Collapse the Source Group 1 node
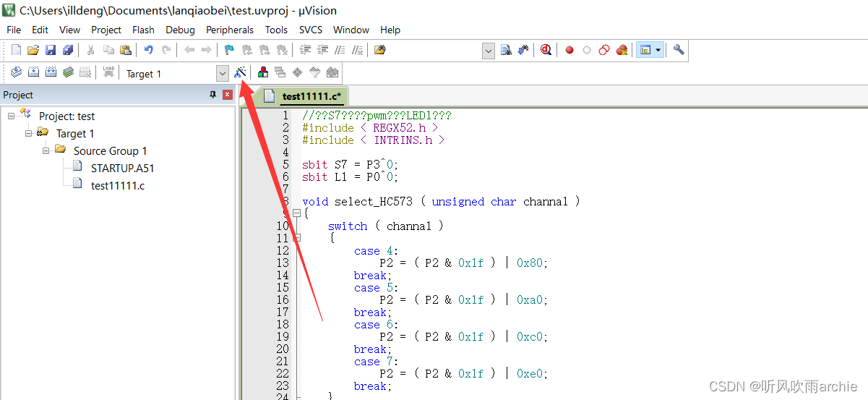The width and height of the screenshot is (868, 400). 46,150
